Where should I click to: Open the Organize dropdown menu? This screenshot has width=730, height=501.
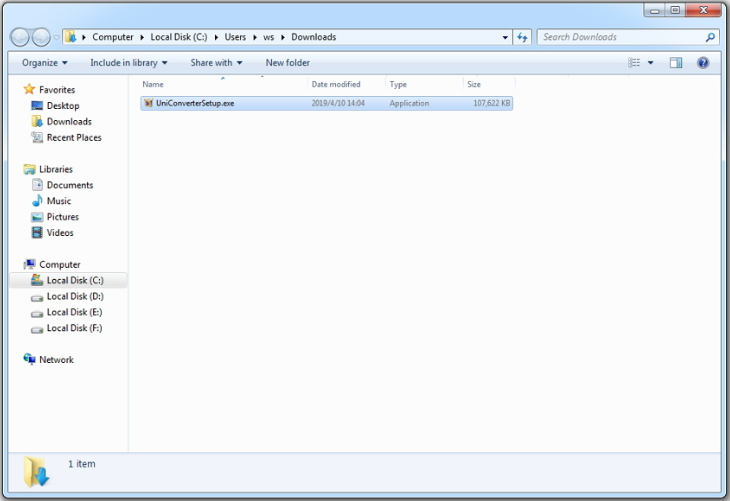tap(45, 62)
